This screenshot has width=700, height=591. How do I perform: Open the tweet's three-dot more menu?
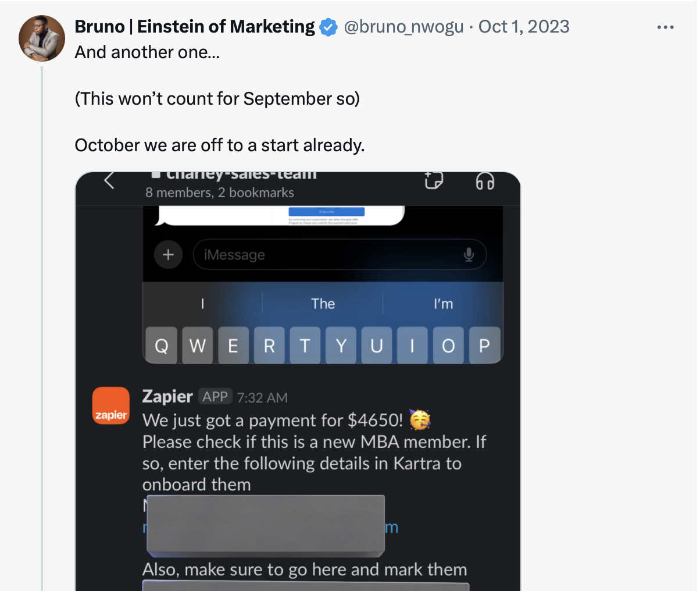point(665,27)
